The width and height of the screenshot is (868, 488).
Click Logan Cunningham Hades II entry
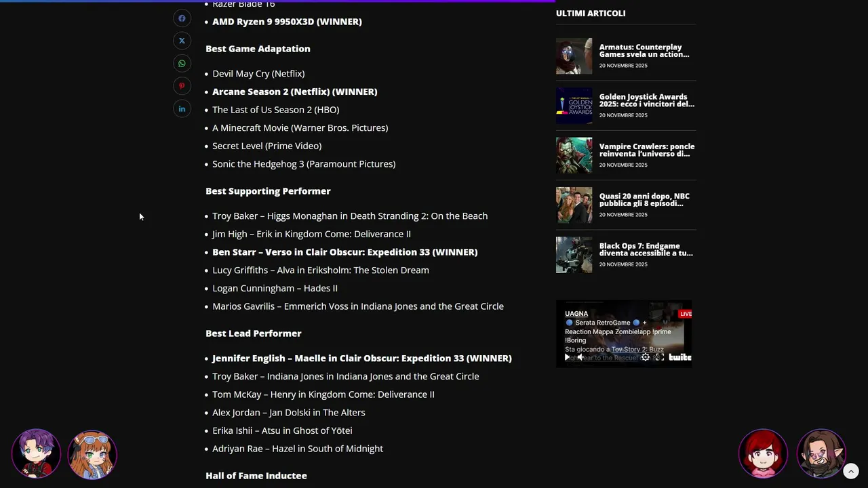pyautogui.click(x=275, y=288)
